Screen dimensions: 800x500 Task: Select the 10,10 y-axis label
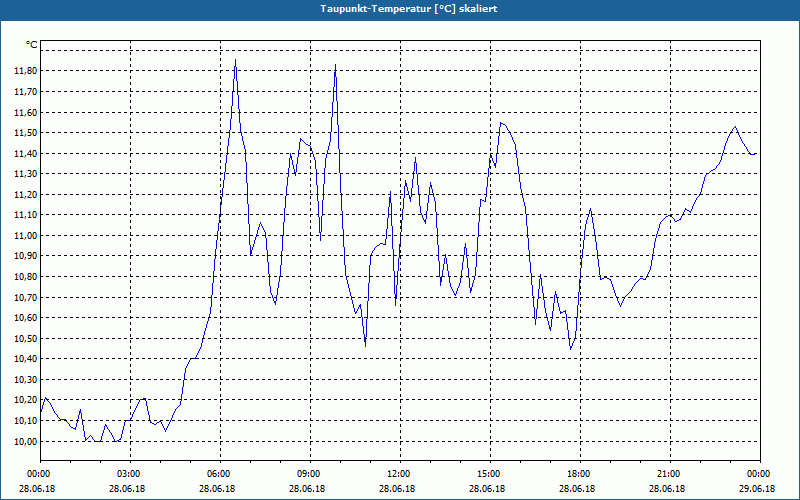coord(26,421)
